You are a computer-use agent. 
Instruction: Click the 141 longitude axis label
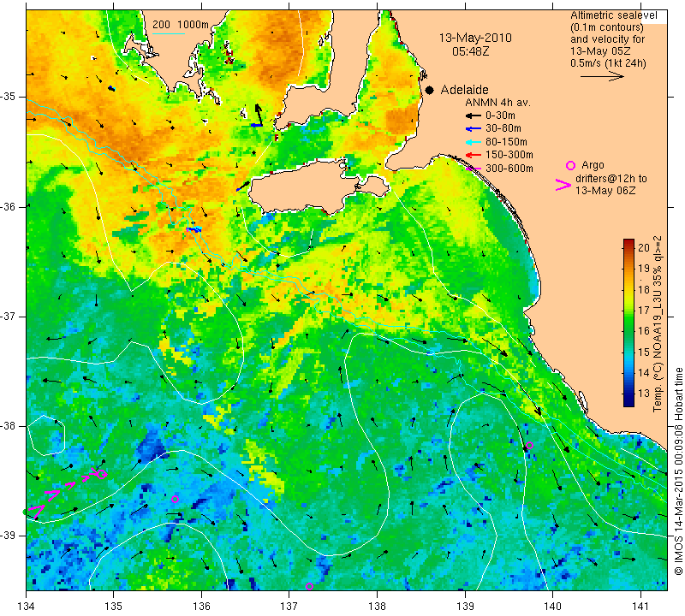(640, 607)
